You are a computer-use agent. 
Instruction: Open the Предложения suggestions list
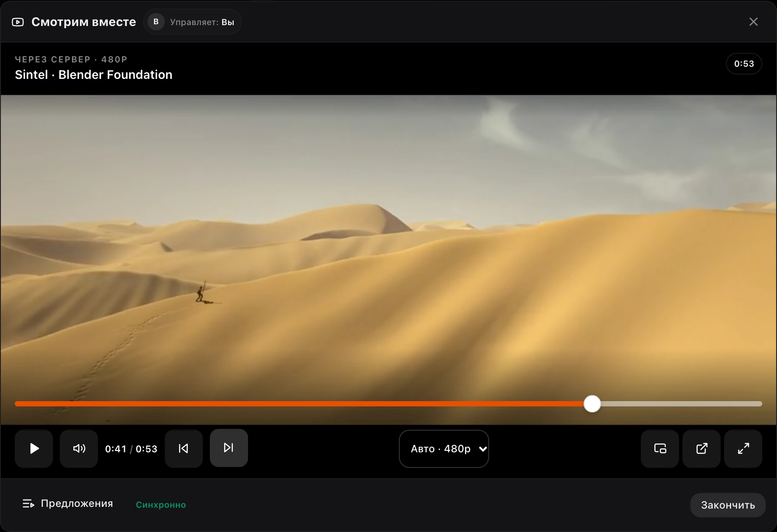pyautogui.click(x=68, y=503)
